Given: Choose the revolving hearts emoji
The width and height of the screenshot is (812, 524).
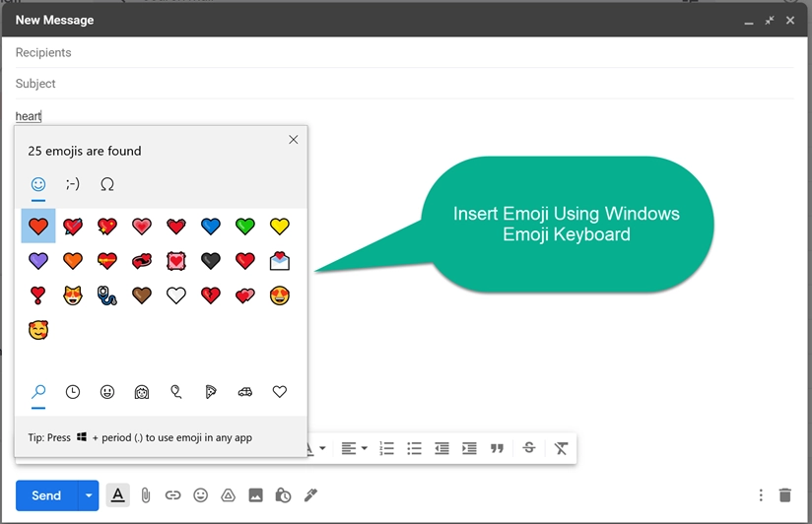Looking at the screenshot, I should click(141, 260).
